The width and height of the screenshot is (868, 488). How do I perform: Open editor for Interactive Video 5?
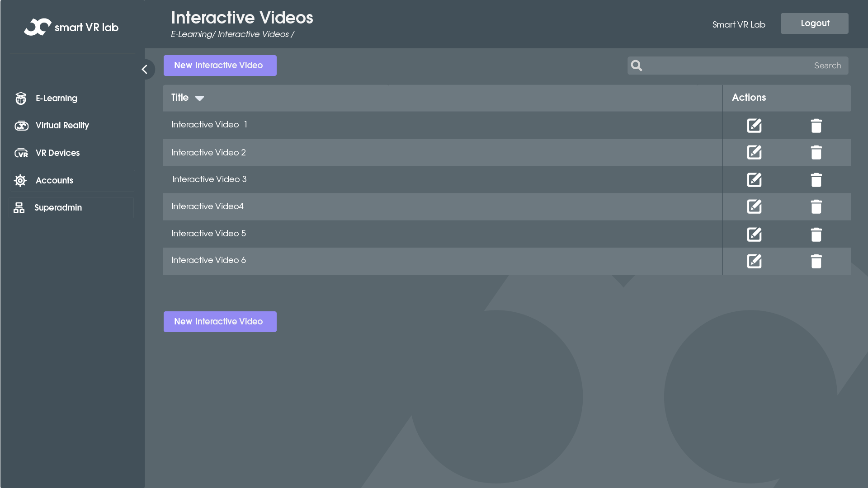point(754,235)
